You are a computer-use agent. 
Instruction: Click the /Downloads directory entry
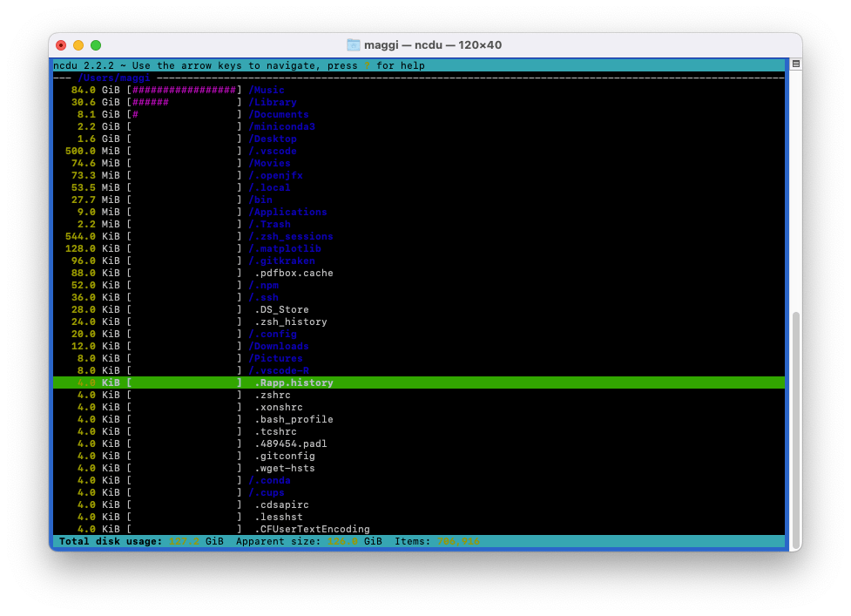(x=279, y=346)
